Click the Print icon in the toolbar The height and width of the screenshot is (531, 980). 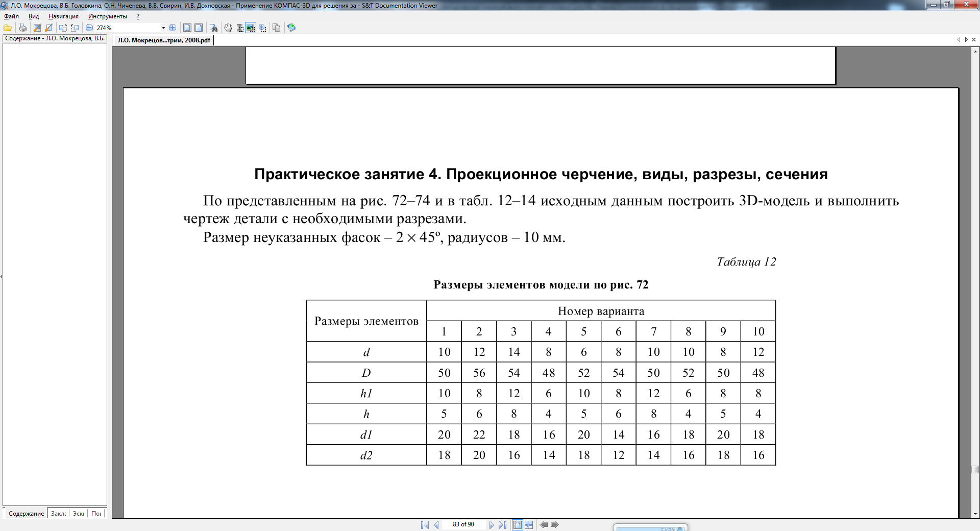pyautogui.click(x=22, y=28)
